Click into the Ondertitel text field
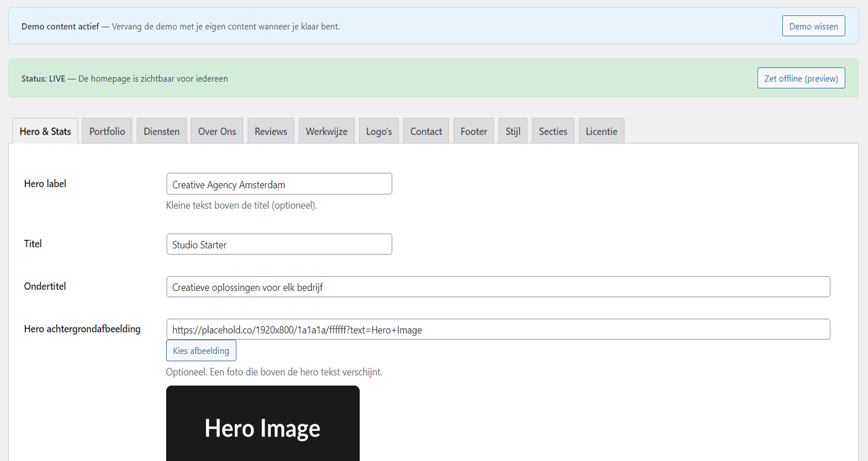This screenshot has height=461, width=868. [498, 287]
